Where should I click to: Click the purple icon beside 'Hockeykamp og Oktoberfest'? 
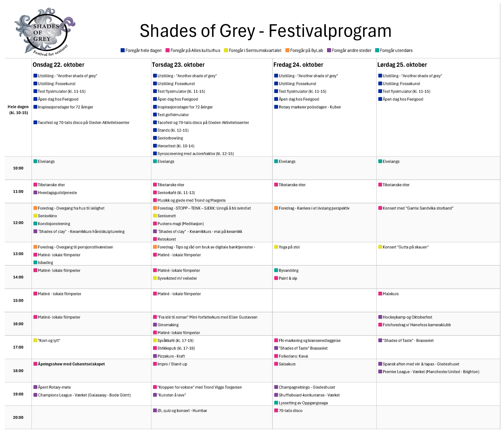point(380,317)
